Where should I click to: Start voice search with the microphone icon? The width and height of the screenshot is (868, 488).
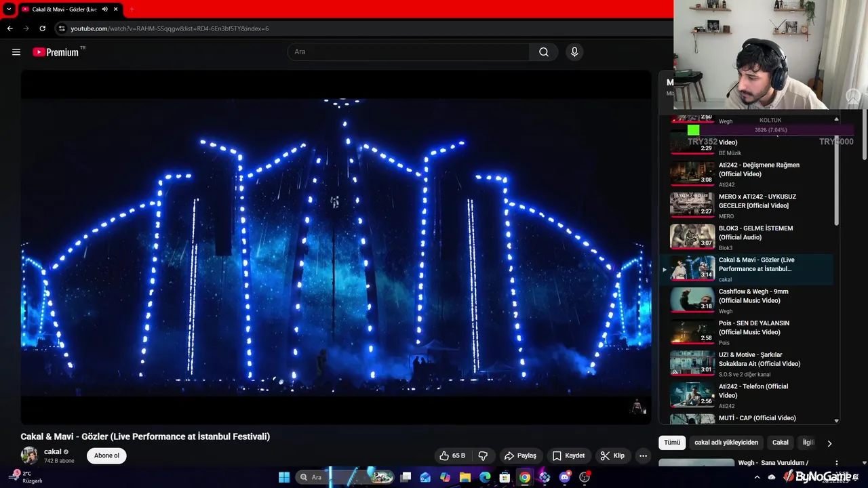pyautogui.click(x=574, y=52)
